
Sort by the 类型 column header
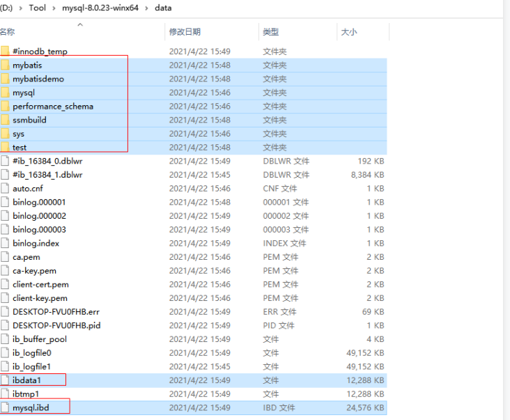tap(270, 32)
